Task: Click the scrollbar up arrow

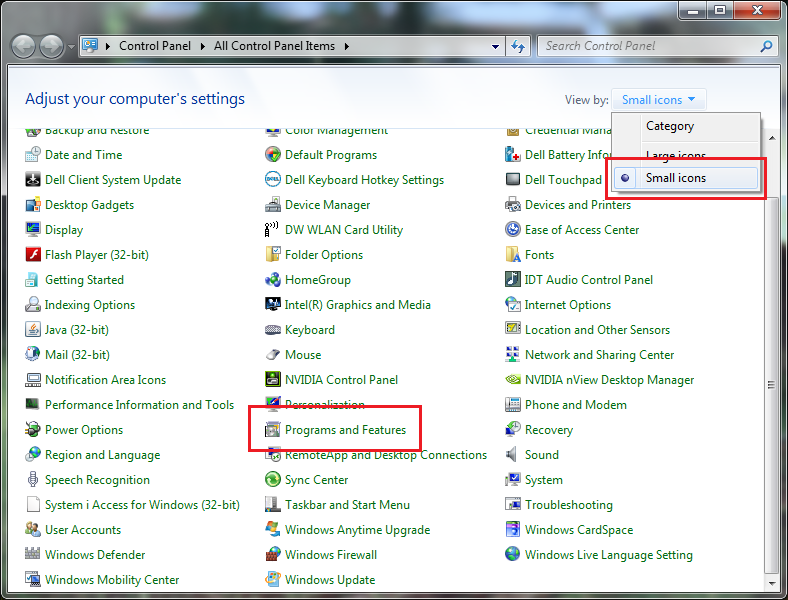Action: 771,137
